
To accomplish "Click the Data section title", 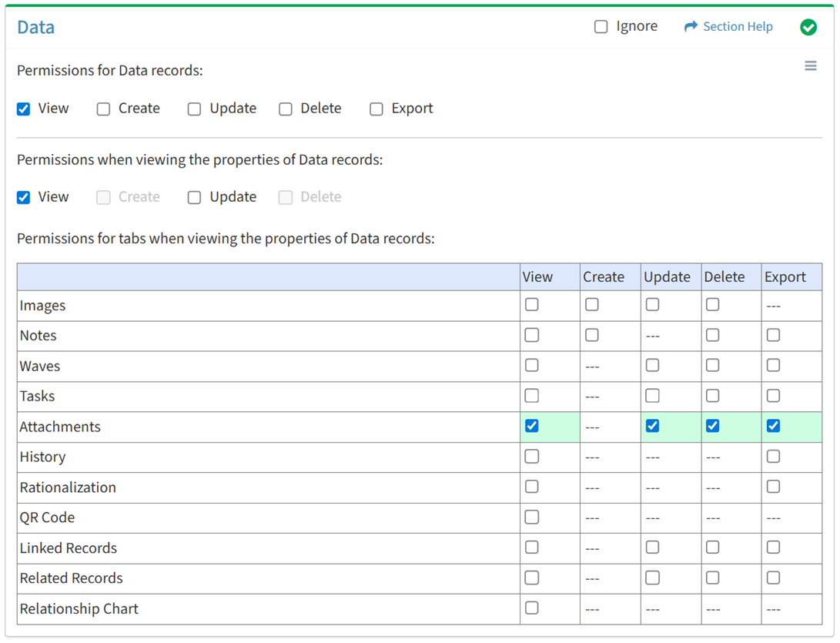I will coord(36,28).
